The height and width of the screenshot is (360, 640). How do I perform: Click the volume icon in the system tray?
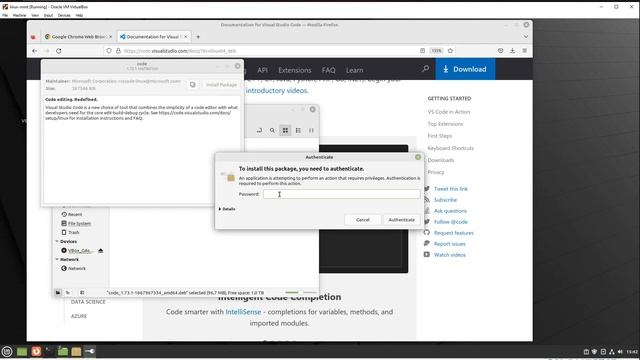(x=620, y=352)
